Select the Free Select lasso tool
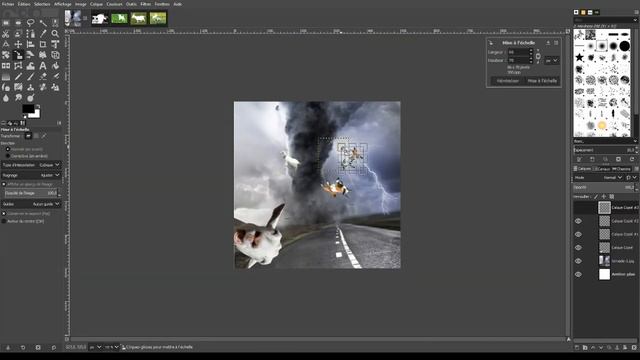This screenshot has width=640, height=360. tap(31, 23)
